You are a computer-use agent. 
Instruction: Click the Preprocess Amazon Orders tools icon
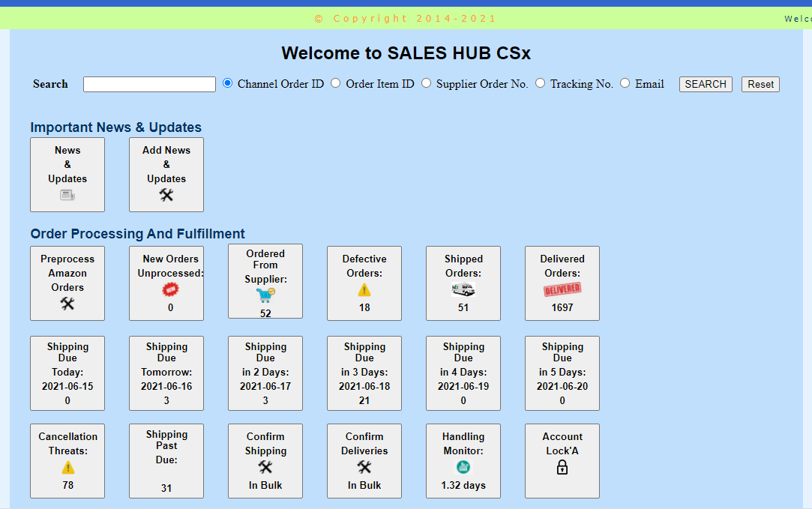coord(67,304)
